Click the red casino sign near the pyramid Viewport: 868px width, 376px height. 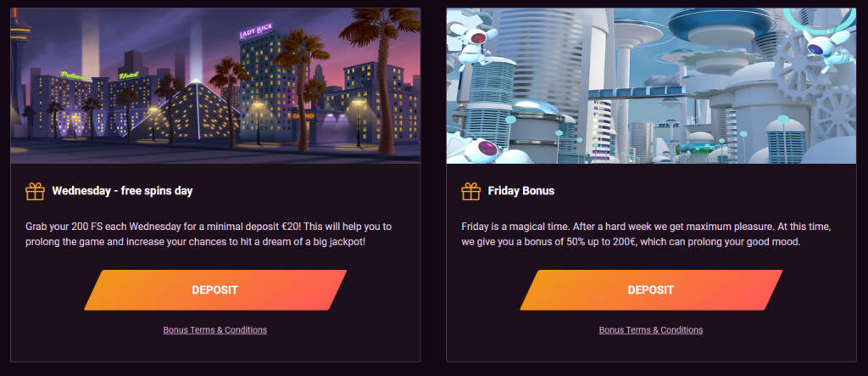[x=303, y=113]
